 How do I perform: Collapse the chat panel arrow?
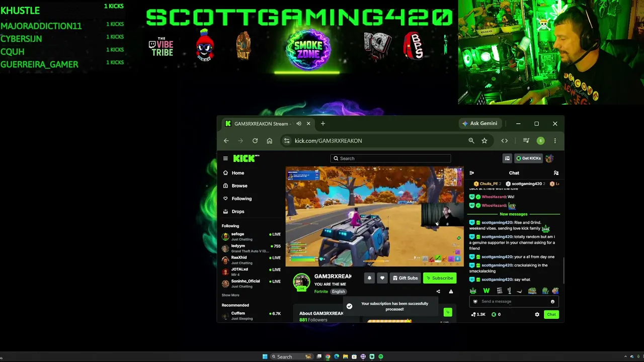coord(471,173)
